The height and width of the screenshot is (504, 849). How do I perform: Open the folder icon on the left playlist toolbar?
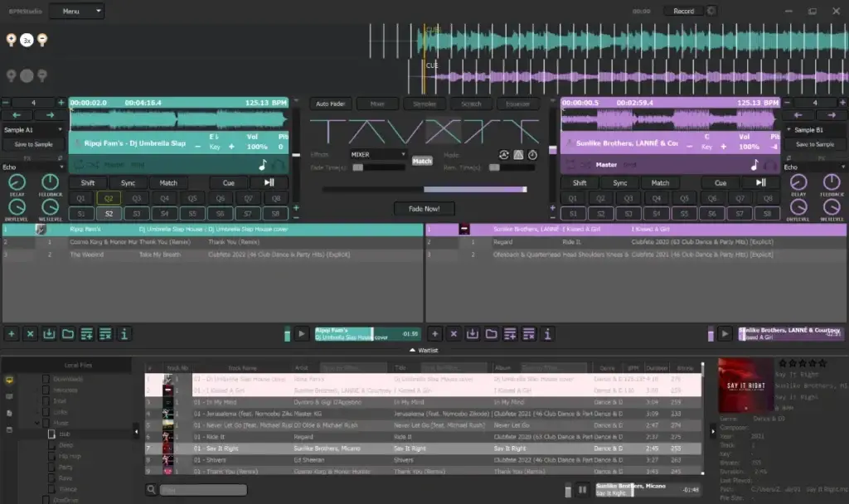pyautogui.click(x=68, y=334)
